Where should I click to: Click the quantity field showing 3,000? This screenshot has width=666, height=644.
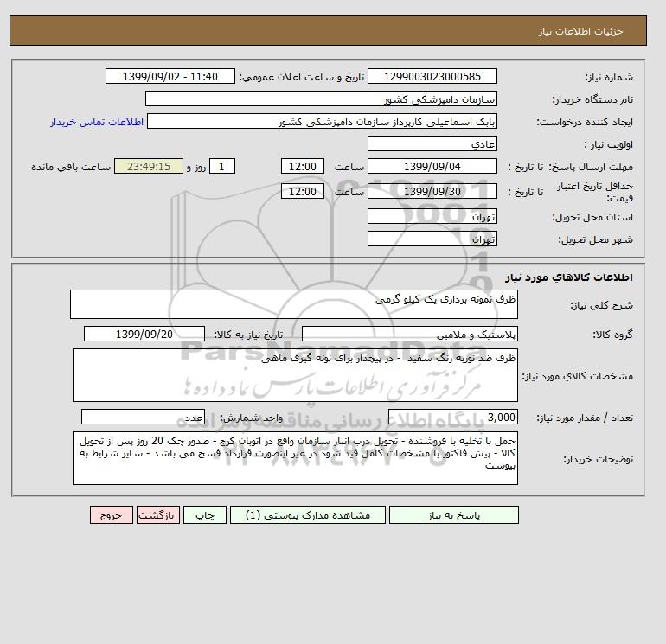(453, 417)
